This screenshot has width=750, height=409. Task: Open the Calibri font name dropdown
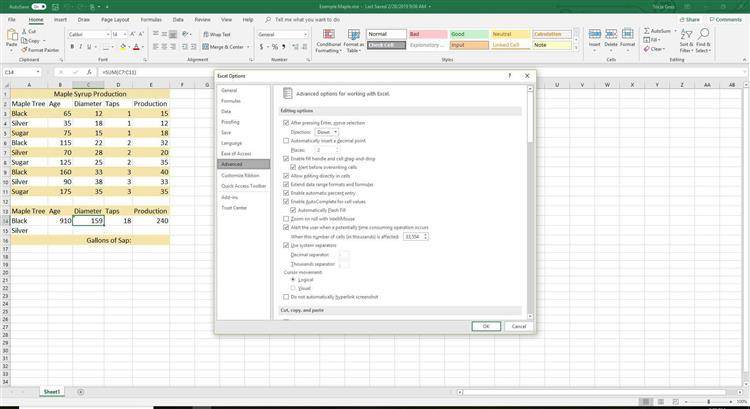pyautogui.click(x=88, y=34)
